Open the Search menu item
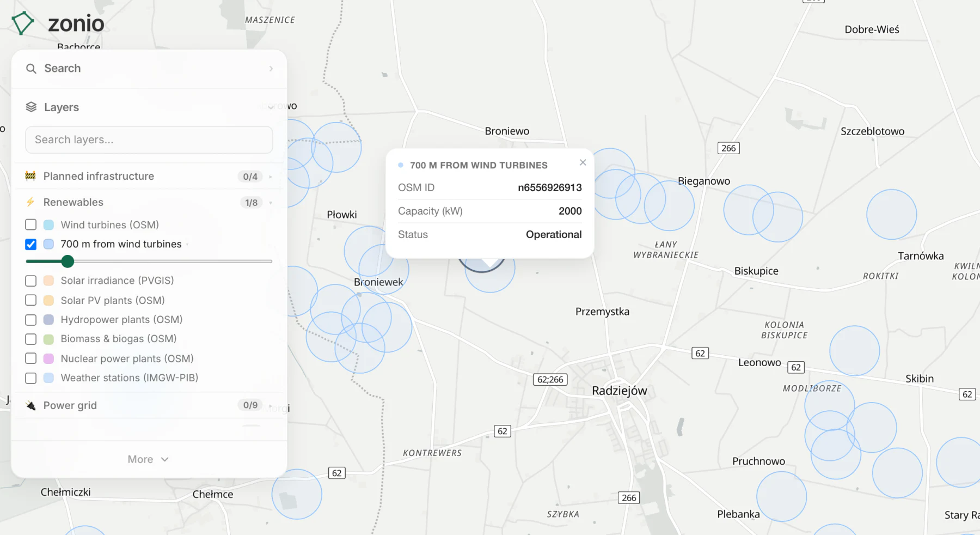The height and width of the screenshot is (535, 980). coord(149,69)
